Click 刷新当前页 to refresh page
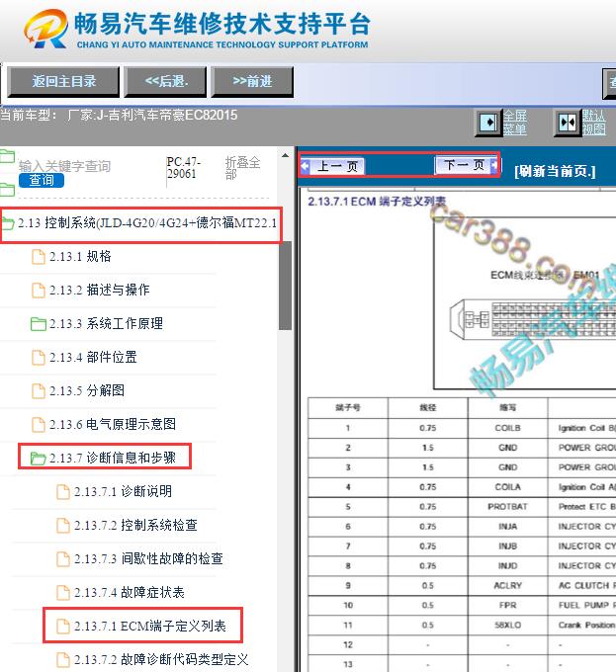The height and width of the screenshot is (672, 616). pos(555,171)
